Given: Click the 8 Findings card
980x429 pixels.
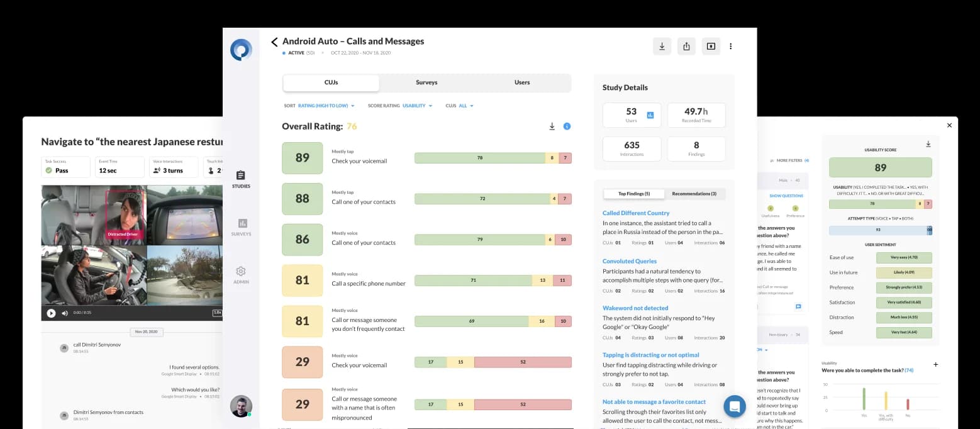Looking at the screenshot, I should tap(696, 148).
